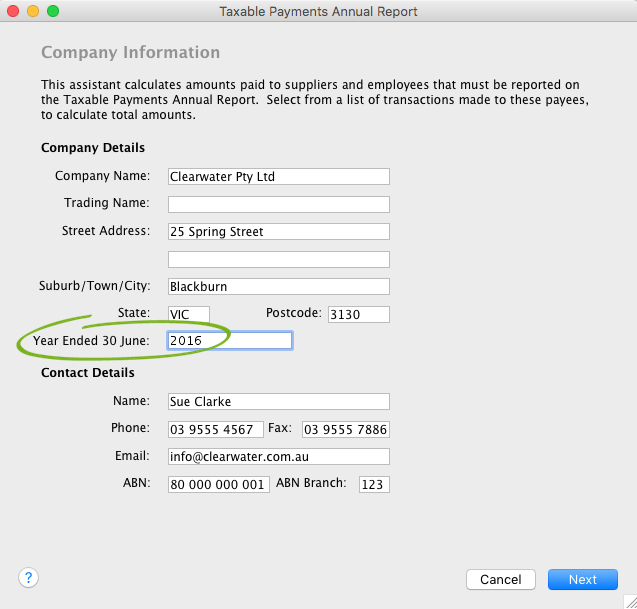Click the Next button

tap(582, 580)
